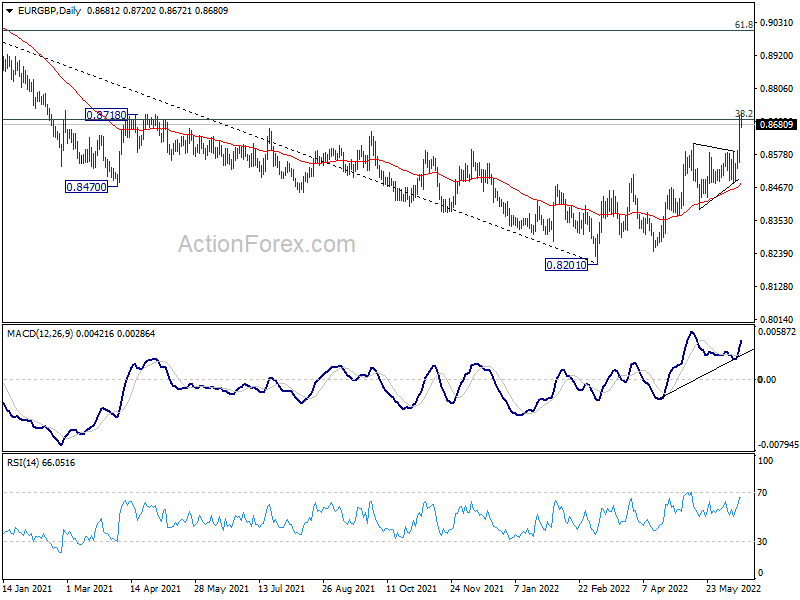Click the MACD 0.005872 scale value
Image resolution: width=800 pixels, height=600 pixels.
coord(777,331)
